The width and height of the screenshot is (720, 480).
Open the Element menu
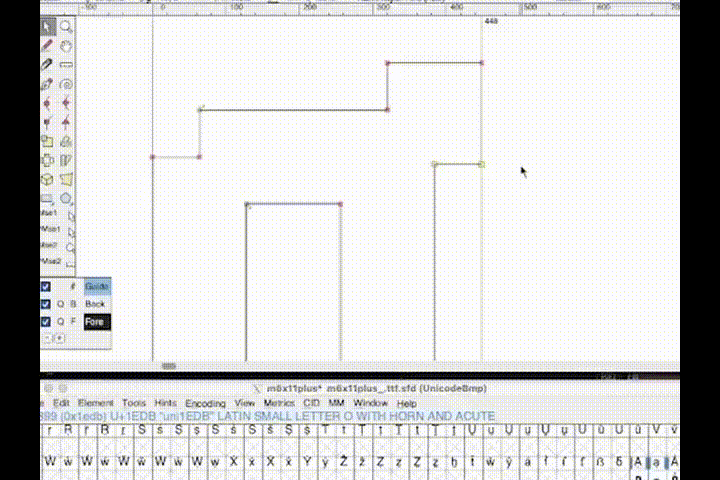coord(96,403)
